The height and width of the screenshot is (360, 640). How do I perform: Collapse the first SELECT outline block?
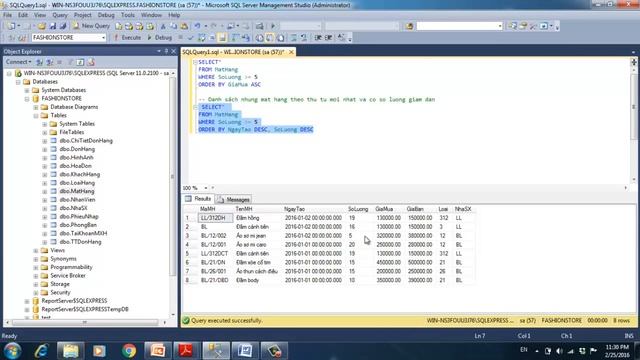pyautogui.click(x=195, y=62)
